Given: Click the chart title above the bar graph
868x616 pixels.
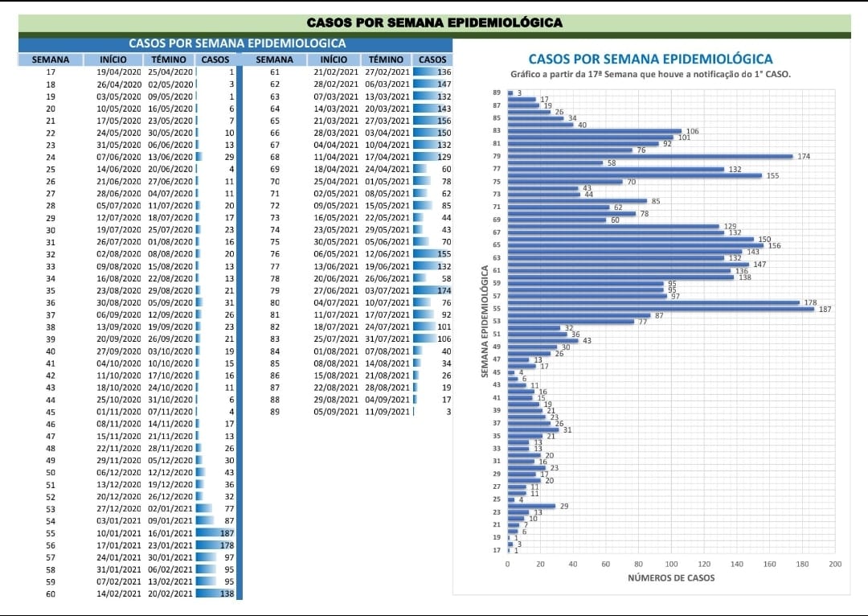Looking at the screenshot, I should (x=650, y=59).
